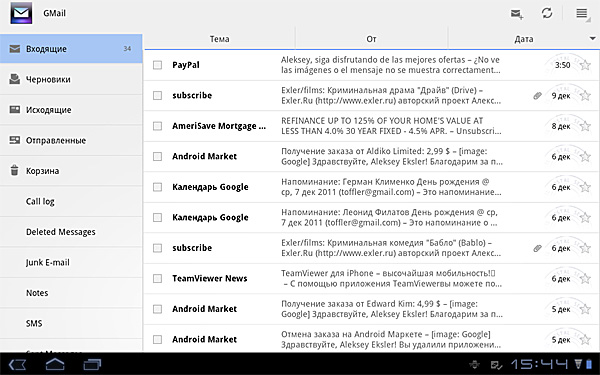Image resolution: width=600 pixels, height=375 pixels.
Task: Expand the Дата sort dropdown arrow
Action: click(592, 38)
